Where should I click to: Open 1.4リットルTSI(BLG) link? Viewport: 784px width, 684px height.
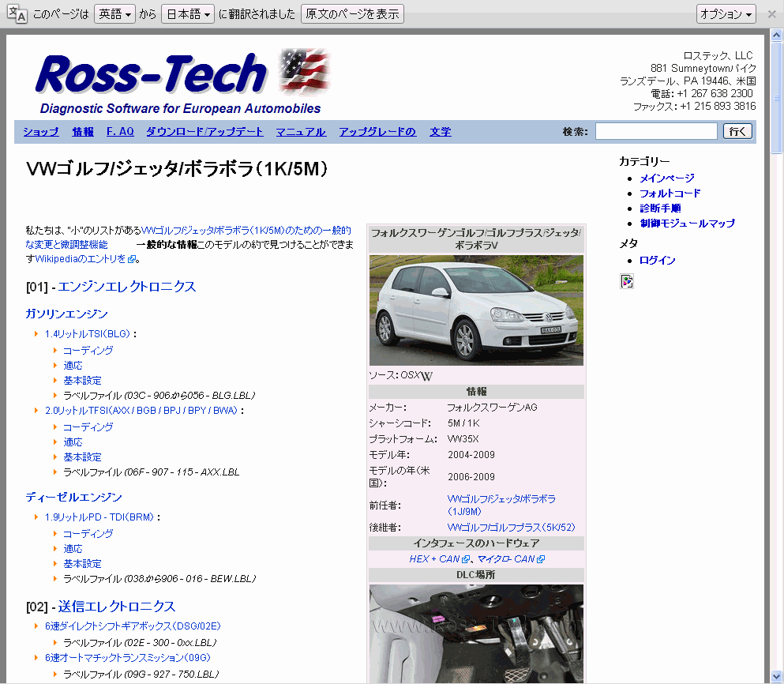[88, 334]
